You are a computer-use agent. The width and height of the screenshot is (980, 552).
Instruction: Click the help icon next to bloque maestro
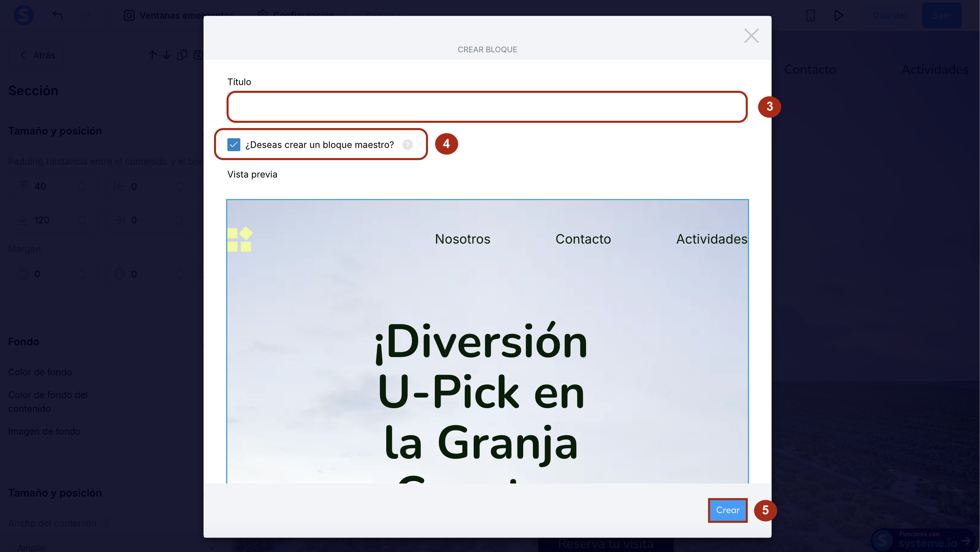point(407,145)
